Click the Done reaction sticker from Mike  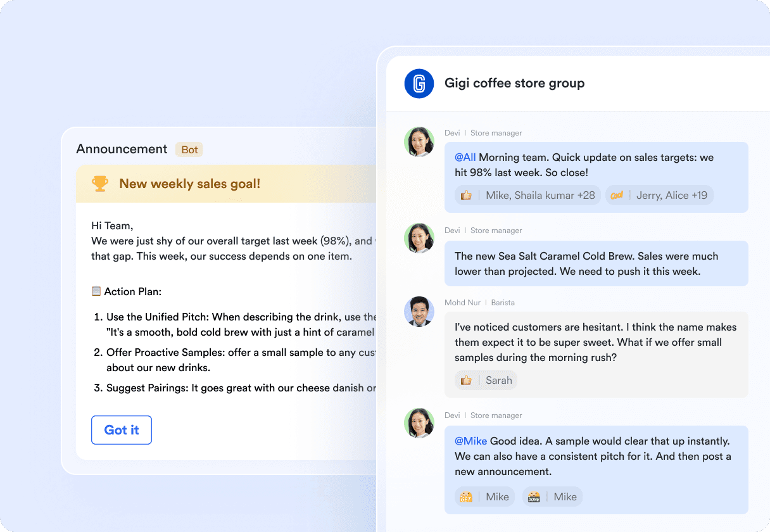point(534,497)
